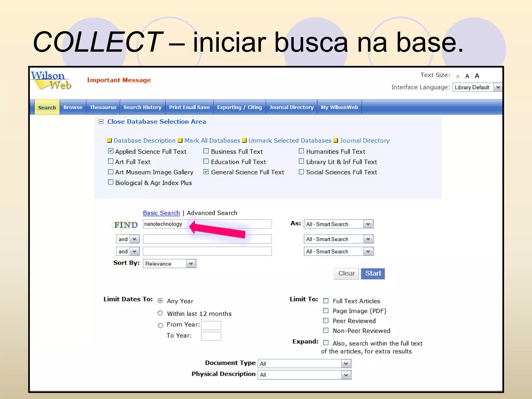
Task: Check Full Text Articles limit
Action: [x=326, y=301]
